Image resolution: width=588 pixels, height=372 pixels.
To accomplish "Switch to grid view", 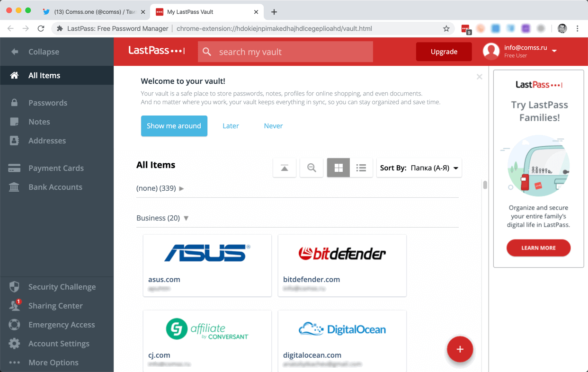I will tap(339, 168).
